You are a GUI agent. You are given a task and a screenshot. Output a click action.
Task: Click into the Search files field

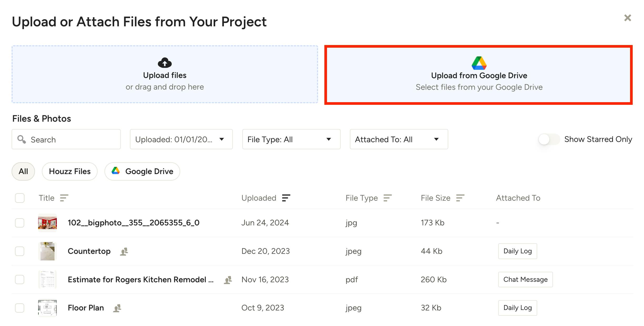point(71,140)
